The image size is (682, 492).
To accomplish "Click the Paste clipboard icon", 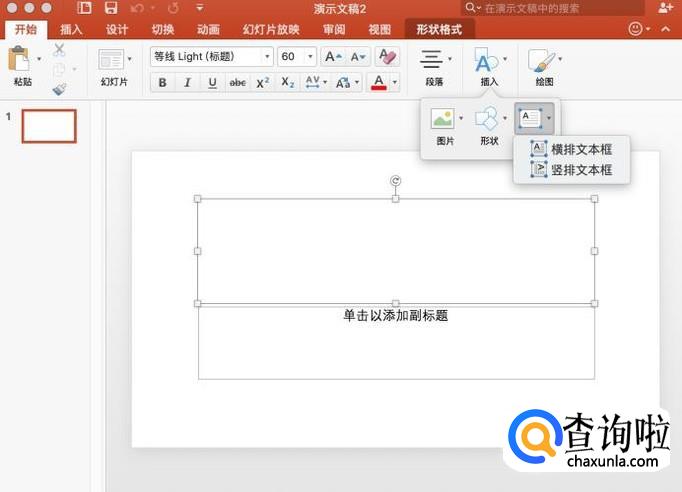I will click(19, 59).
